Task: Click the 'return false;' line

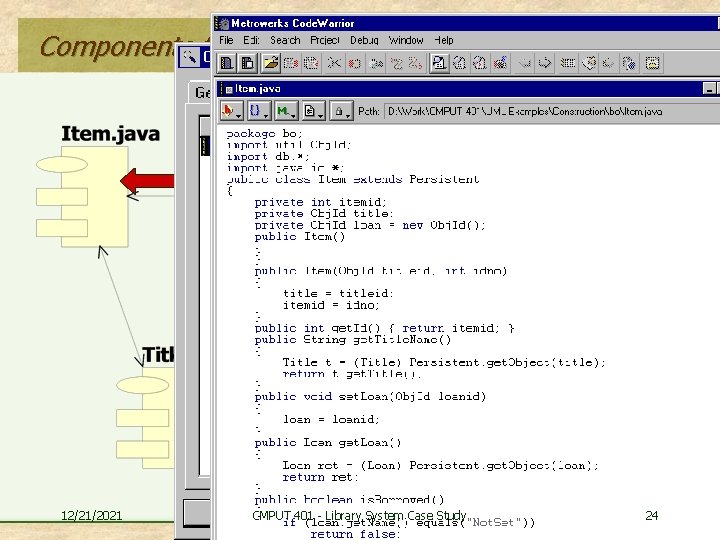Action: point(355,534)
